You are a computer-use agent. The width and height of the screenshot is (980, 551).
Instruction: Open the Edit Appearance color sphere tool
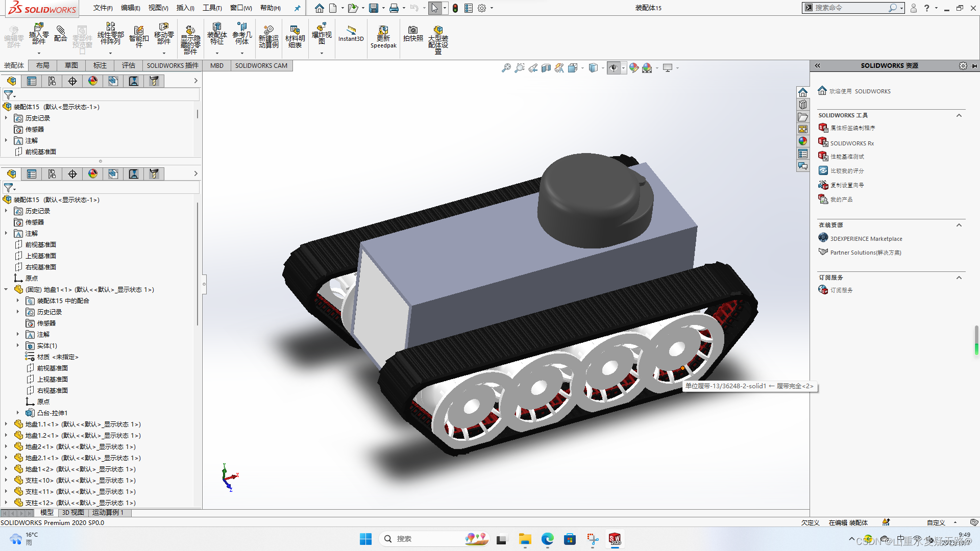[x=634, y=67]
